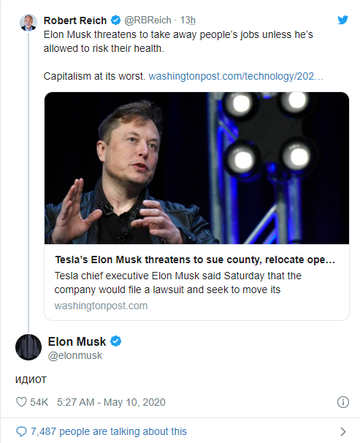Open the @RBReich handle link
This screenshot has height=443, width=360.
pyautogui.click(x=148, y=20)
